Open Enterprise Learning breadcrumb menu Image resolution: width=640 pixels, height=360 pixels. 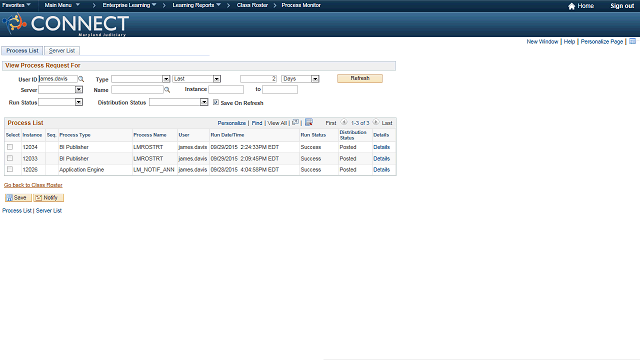(x=129, y=5)
